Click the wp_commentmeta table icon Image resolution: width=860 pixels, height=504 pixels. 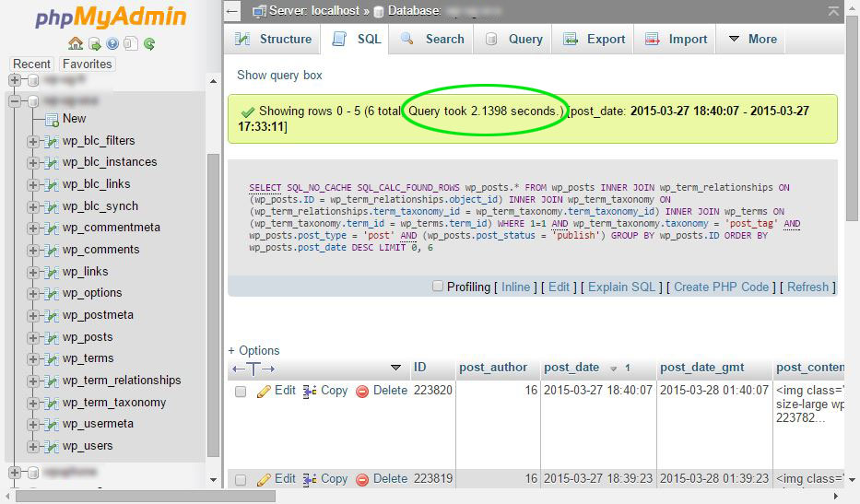tap(52, 229)
